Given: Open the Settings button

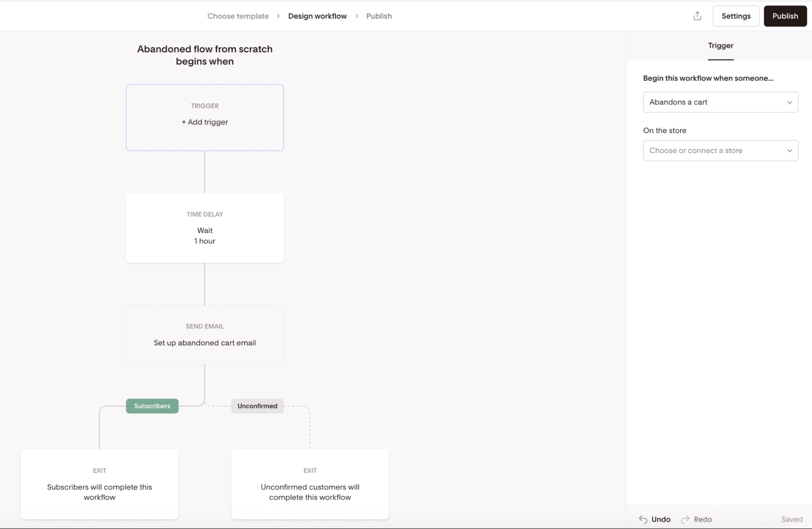Looking at the screenshot, I should pyautogui.click(x=736, y=16).
